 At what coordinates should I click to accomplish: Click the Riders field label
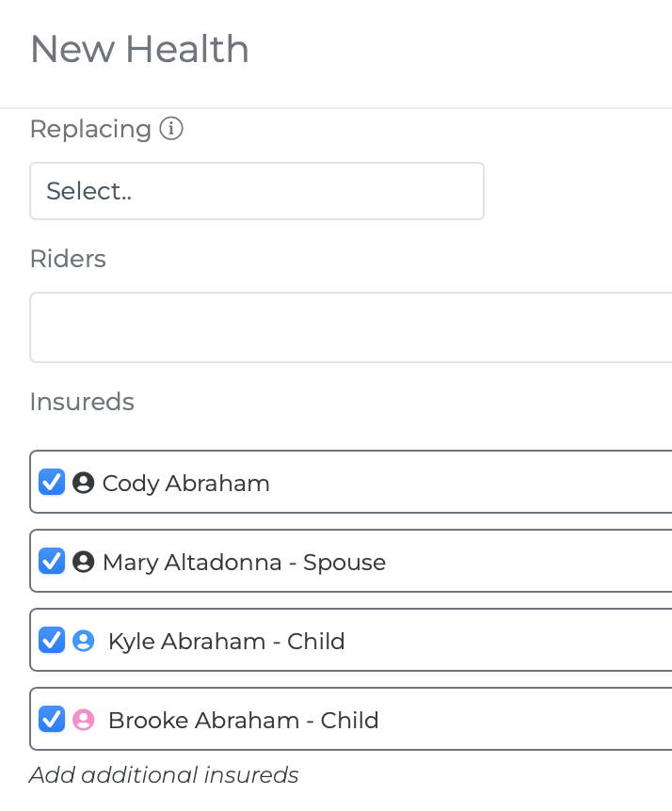coord(68,258)
